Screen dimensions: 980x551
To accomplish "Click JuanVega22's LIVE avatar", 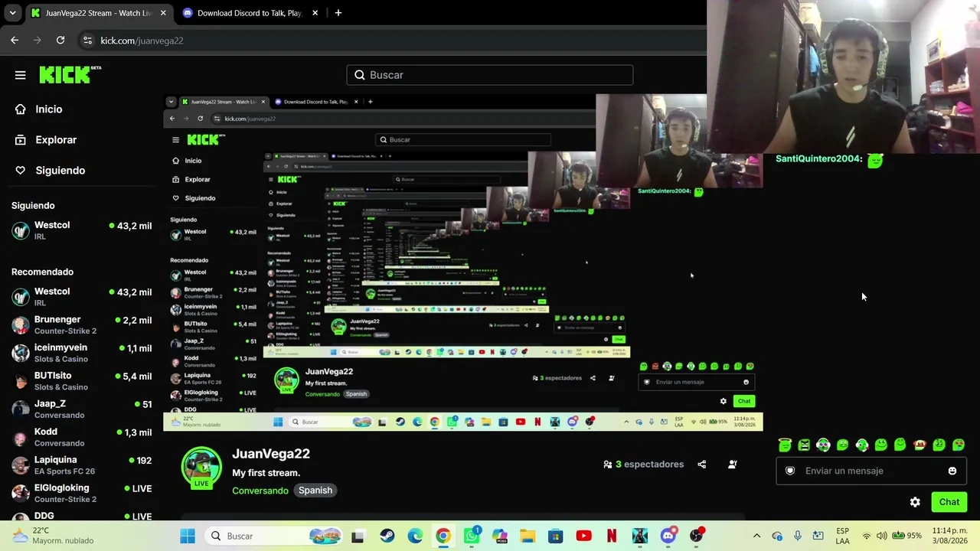I will tap(201, 467).
